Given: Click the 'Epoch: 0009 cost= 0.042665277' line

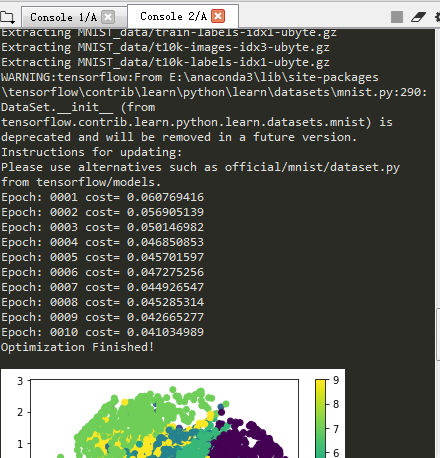Looking at the screenshot, I should pos(102,317).
